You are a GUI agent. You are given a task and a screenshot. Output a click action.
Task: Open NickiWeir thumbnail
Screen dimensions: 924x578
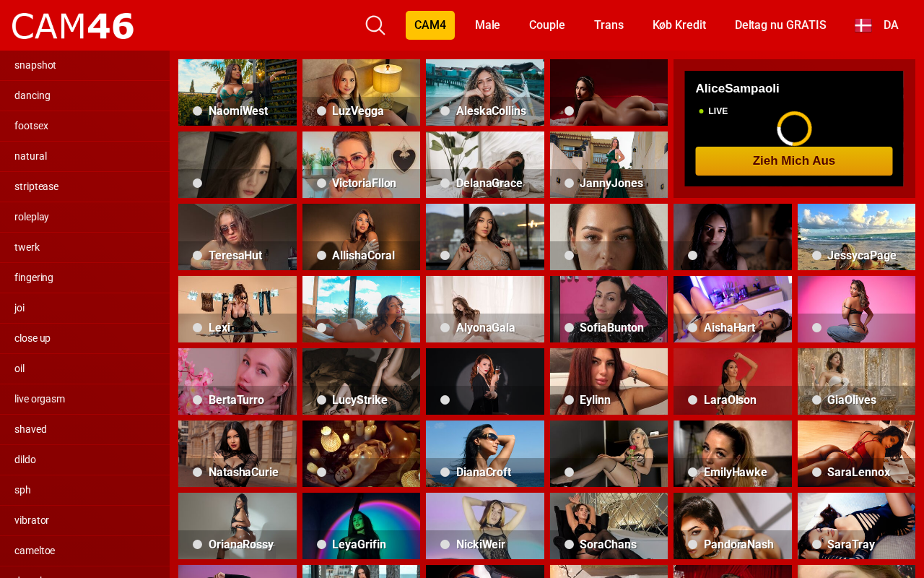coord(485,526)
